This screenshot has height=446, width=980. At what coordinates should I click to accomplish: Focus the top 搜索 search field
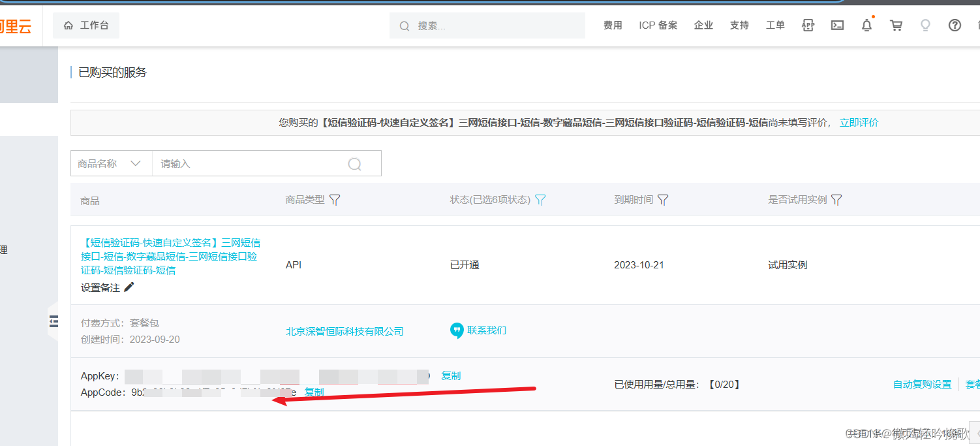tap(487, 25)
